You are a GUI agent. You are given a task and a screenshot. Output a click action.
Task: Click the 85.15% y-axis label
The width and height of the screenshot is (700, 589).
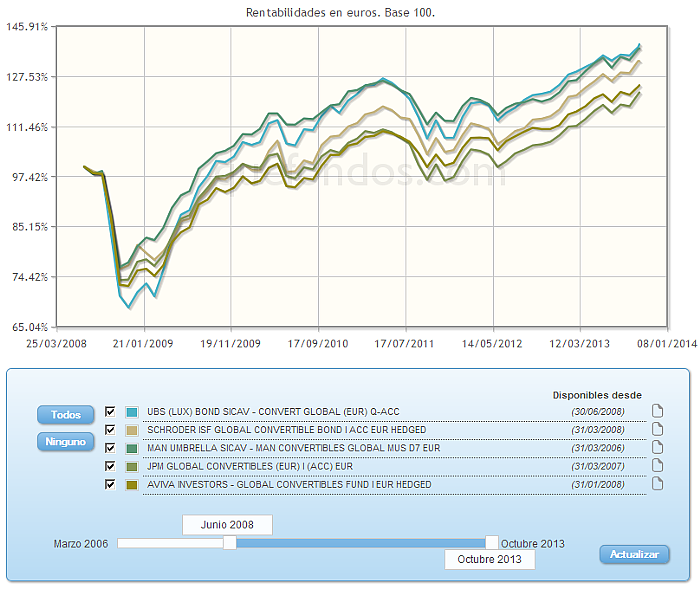(x=30, y=227)
